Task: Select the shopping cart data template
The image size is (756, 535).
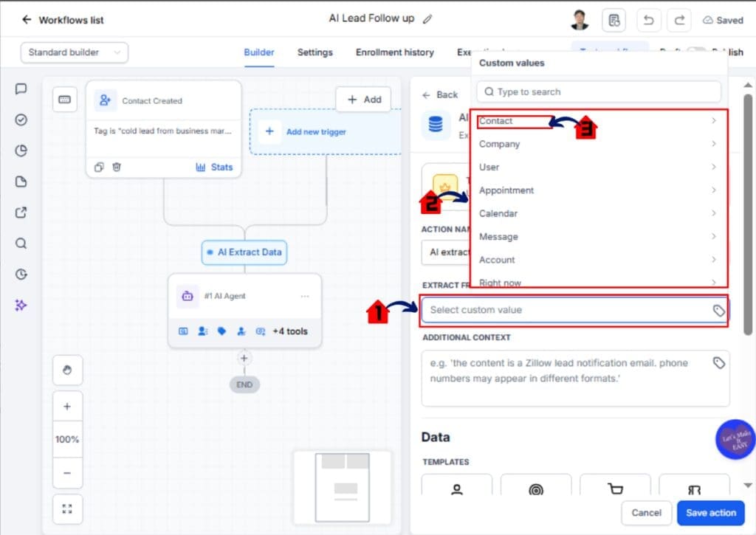Action: coord(615,485)
